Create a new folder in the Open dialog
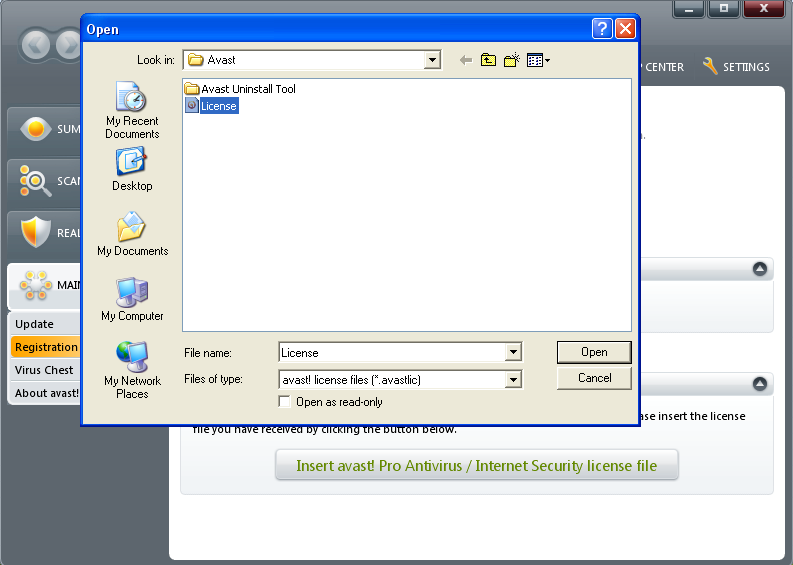793x565 pixels. tap(512, 60)
